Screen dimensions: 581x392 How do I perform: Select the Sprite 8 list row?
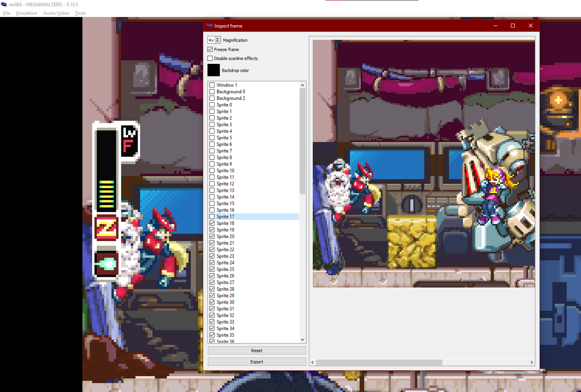[254, 157]
